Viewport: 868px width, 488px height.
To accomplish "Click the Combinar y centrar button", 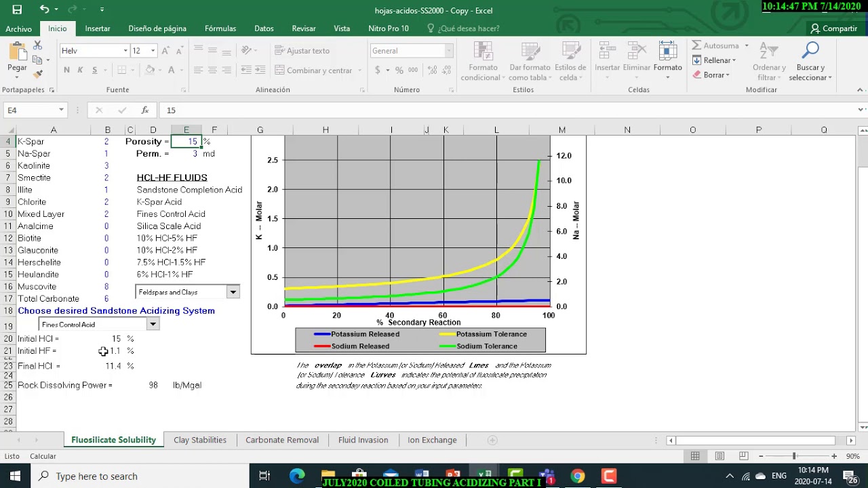I will coord(314,70).
